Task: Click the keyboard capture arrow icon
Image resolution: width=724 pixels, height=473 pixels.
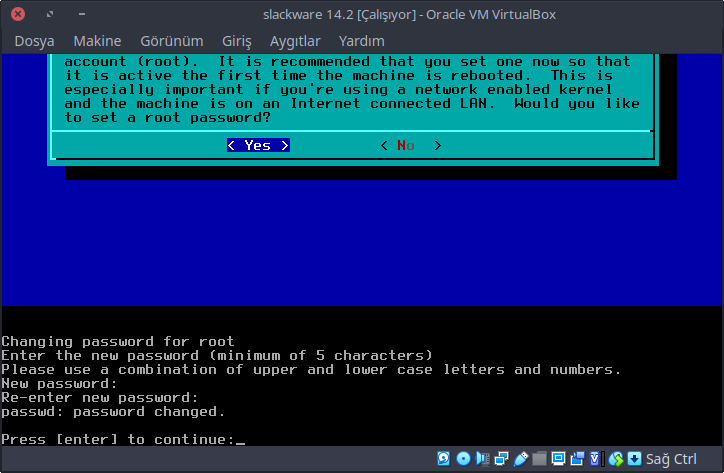Action: [634, 459]
